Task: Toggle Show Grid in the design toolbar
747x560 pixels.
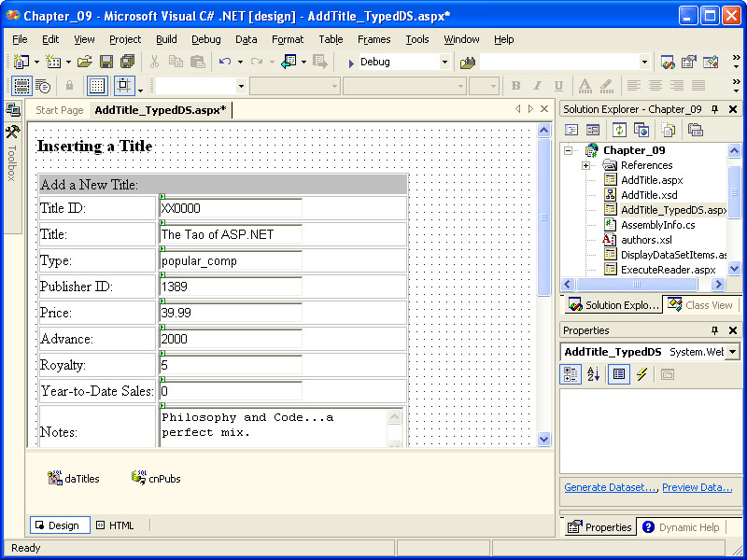Action: click(97, 86)
